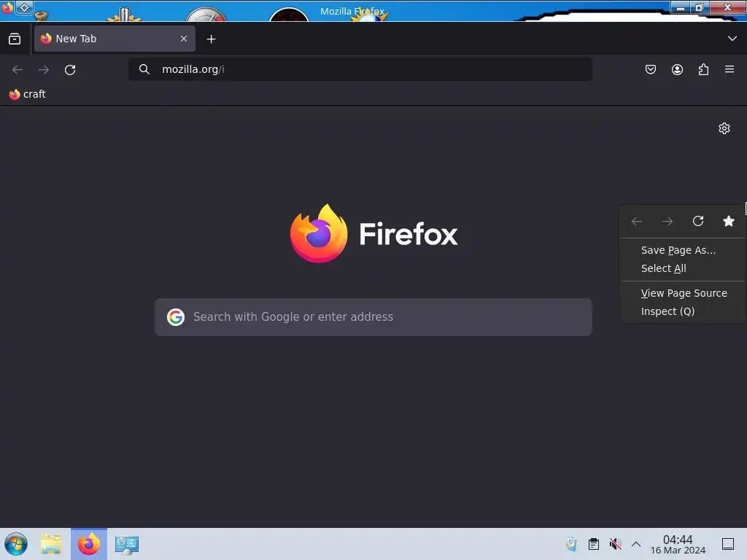Click the pin icon in the title bar
Image resolution: width=747 pixels, height=560 pixels.
click(24, 7)
